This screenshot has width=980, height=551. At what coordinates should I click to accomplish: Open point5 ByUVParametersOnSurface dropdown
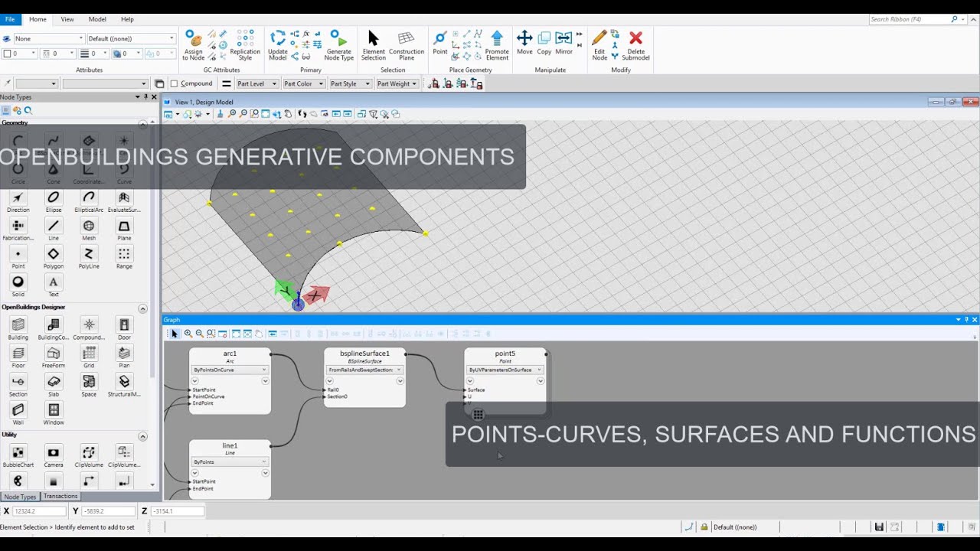tap(505, 370)
